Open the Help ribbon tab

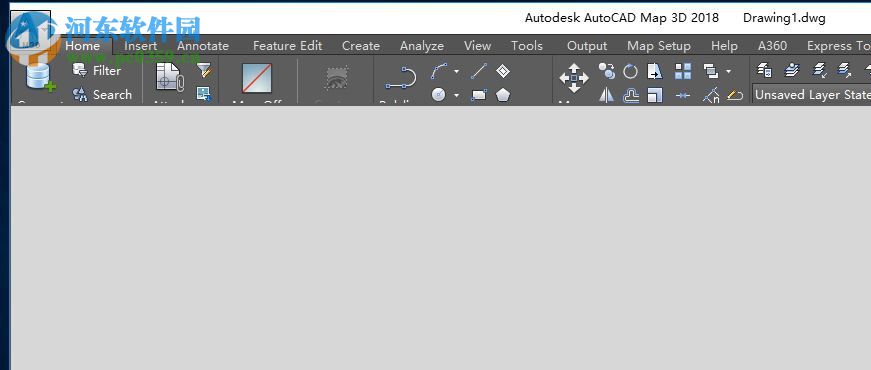click(x=724, y=46)
